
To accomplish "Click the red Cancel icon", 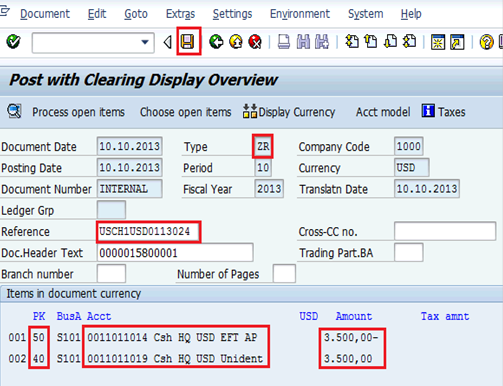I will click(x=255, y=42).
